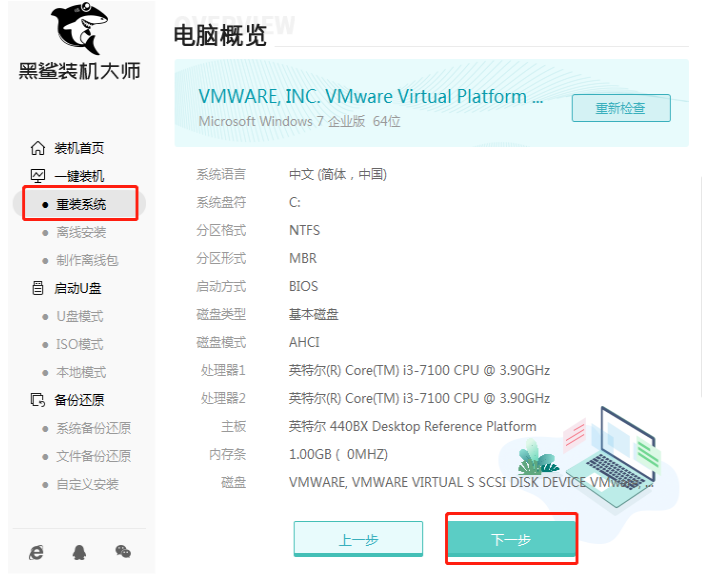Click the USB drive icon beside 启动U盘
The height and width of the screenshot is (574, 705).
pos(38,288)
